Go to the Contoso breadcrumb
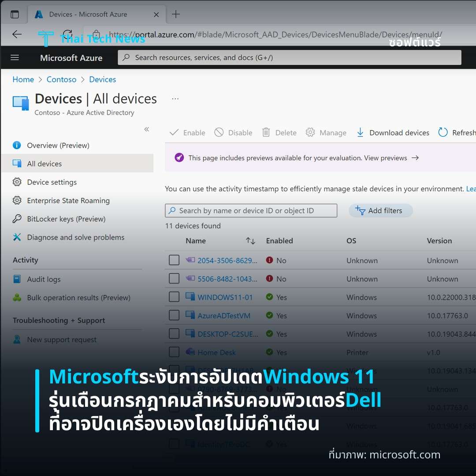Screen dimensions: 476x476 [x=61, y=79]
